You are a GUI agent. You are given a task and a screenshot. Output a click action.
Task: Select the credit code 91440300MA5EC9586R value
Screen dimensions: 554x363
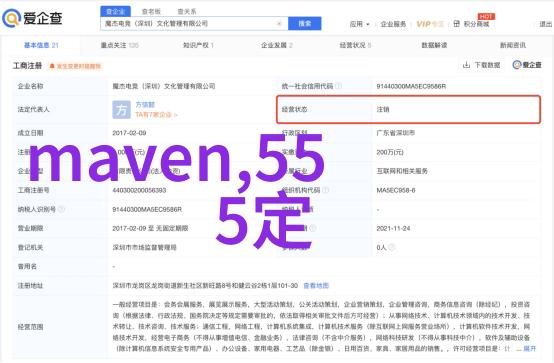pyautogui.click(x=411, y=86)
